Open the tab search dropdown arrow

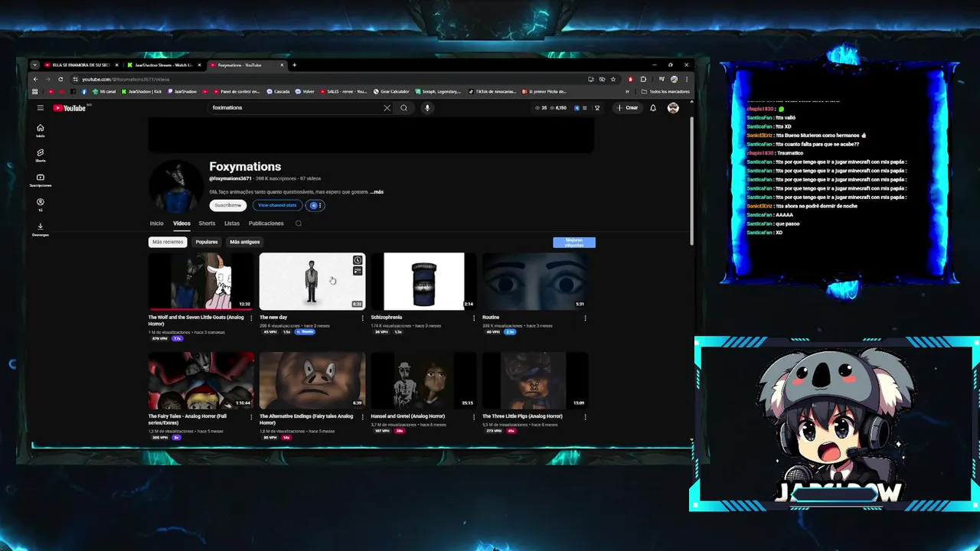tap(34, 65)
